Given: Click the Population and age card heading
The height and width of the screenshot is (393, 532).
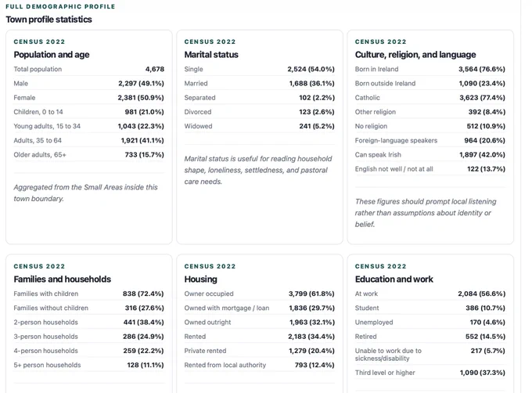Looking at the screenshot, I should click(x=52, y=55).
